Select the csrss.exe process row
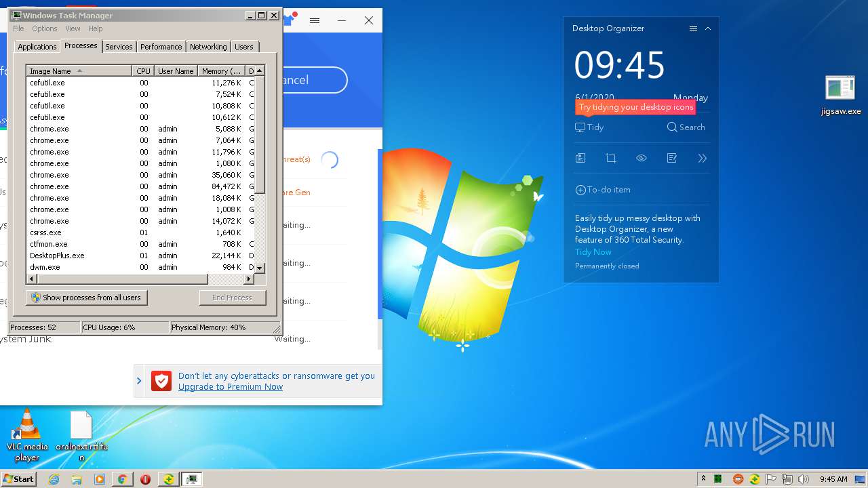This screenshot has width=868, height=488. tap(140, 232)
